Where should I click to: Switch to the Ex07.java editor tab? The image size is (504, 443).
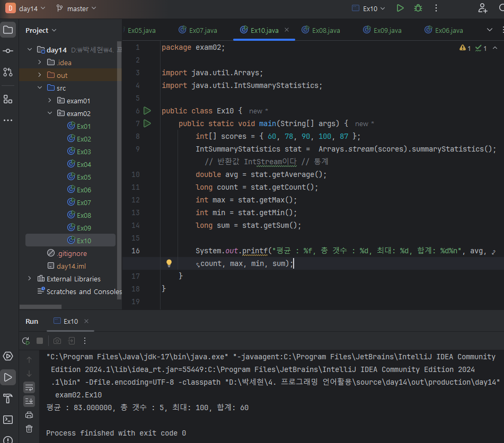click(202, 30)
